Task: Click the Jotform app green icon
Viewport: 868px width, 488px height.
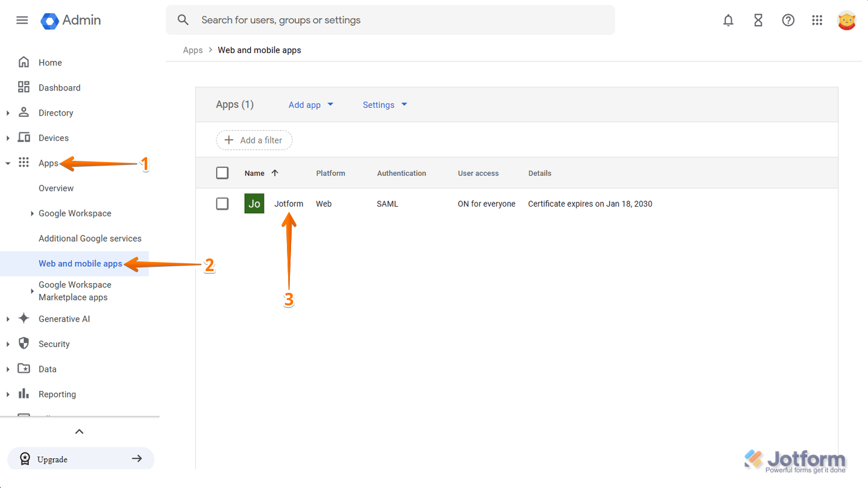Action: tap(254, 204)
